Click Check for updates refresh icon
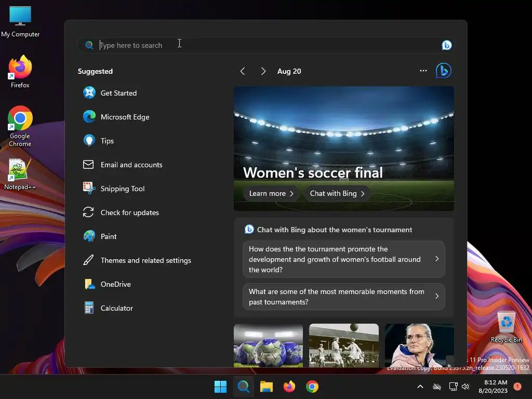532x399 pixels. 88,212
